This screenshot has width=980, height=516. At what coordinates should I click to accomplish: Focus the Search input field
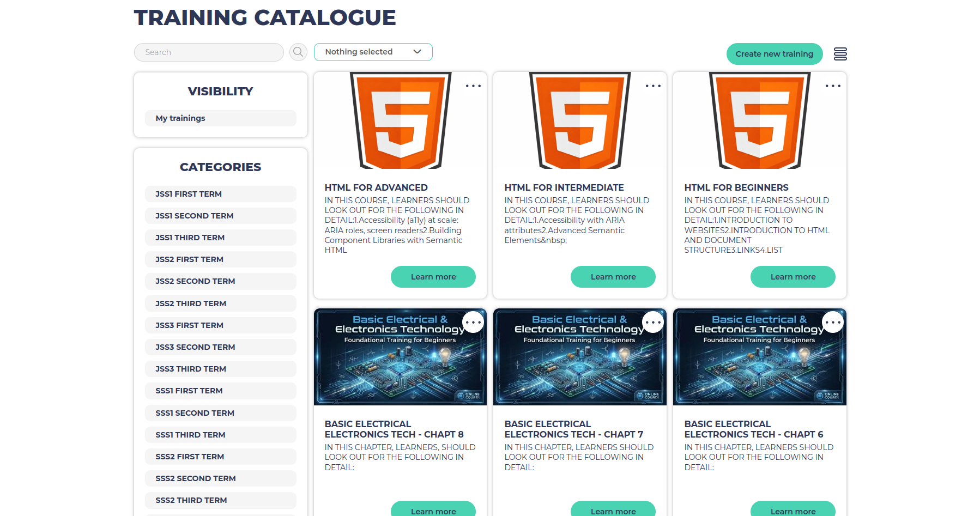tap(209, 52)
